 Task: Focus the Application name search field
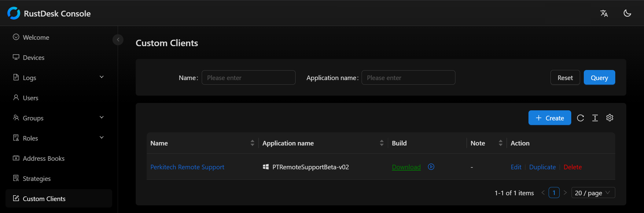click(408, 78)
